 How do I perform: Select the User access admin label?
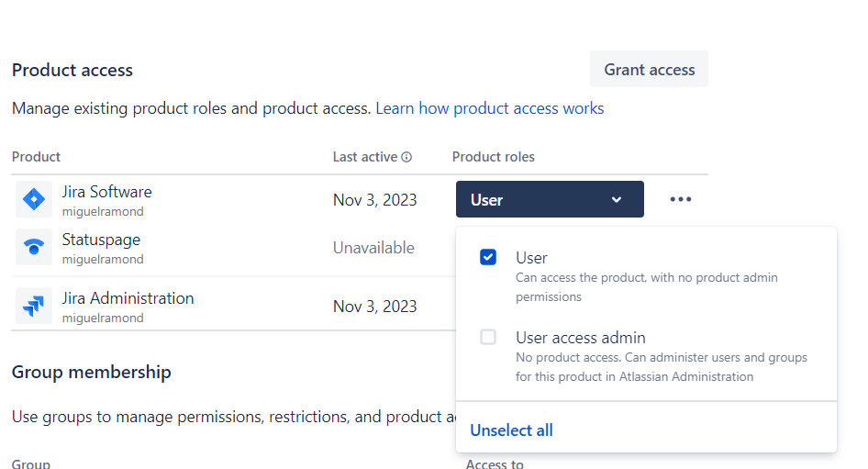point(581,338)
